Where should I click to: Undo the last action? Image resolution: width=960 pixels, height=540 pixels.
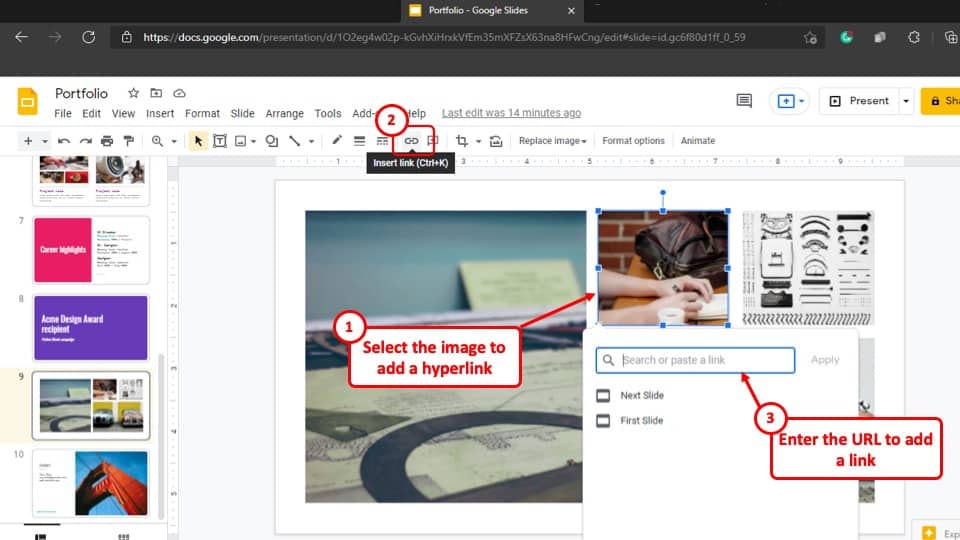pos(64,141)
